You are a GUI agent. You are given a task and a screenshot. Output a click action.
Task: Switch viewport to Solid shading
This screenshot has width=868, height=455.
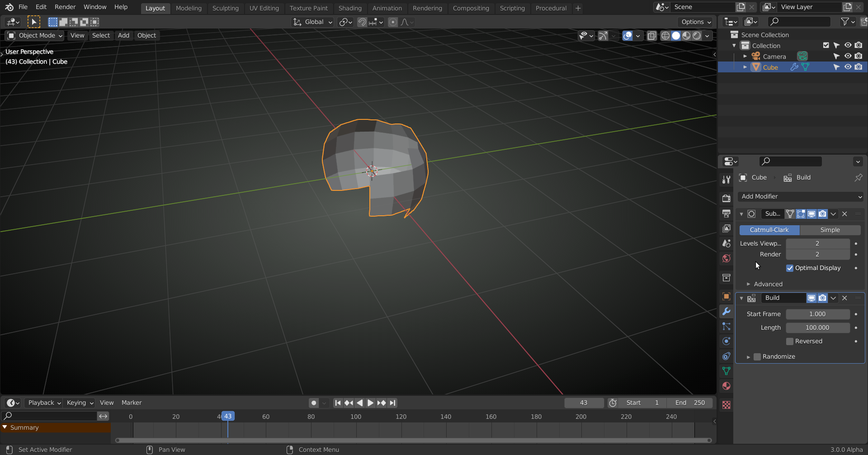tap(676, 36)
